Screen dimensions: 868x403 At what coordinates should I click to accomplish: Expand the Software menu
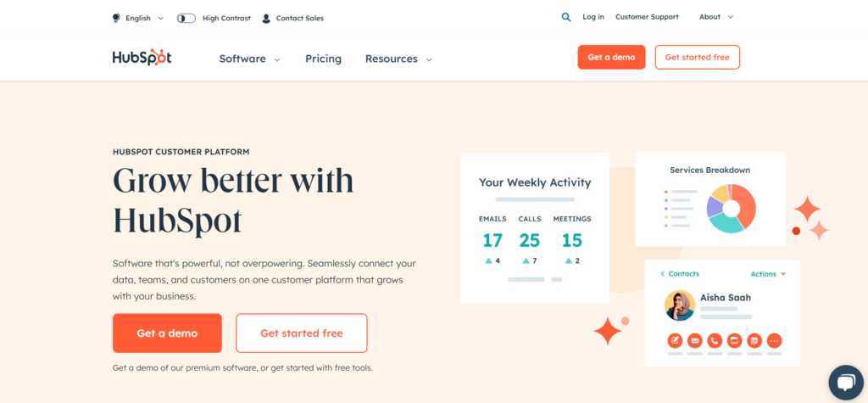pyautogui.click(x=249, y=59)
